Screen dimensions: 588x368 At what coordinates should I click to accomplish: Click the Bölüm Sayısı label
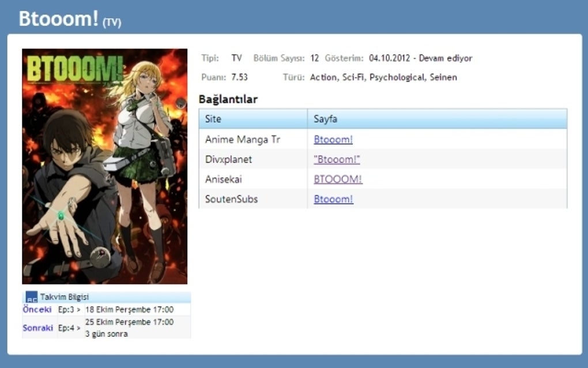[279, 58]
